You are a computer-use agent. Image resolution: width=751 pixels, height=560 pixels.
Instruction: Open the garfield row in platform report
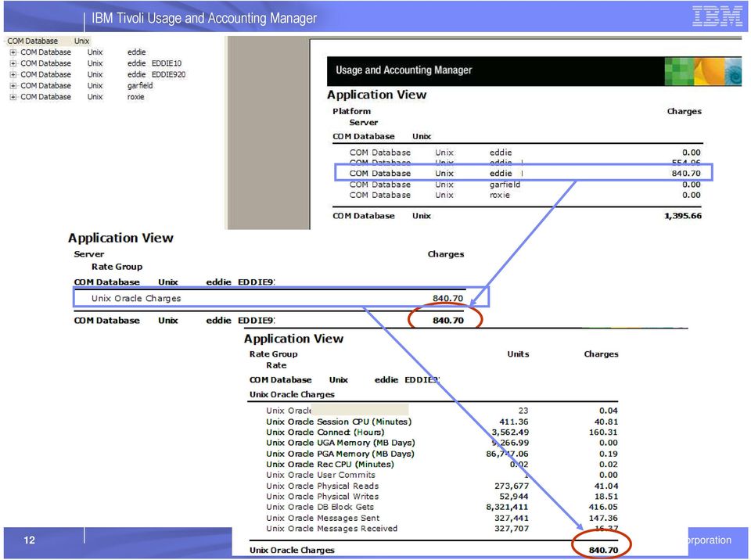(525, 185)
